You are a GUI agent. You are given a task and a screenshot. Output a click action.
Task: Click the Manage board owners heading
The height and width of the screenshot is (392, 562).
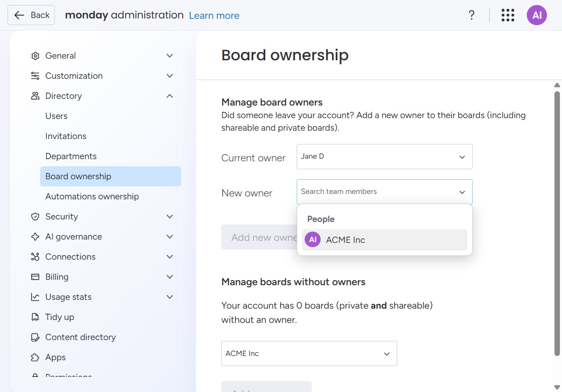click(272, 102)
